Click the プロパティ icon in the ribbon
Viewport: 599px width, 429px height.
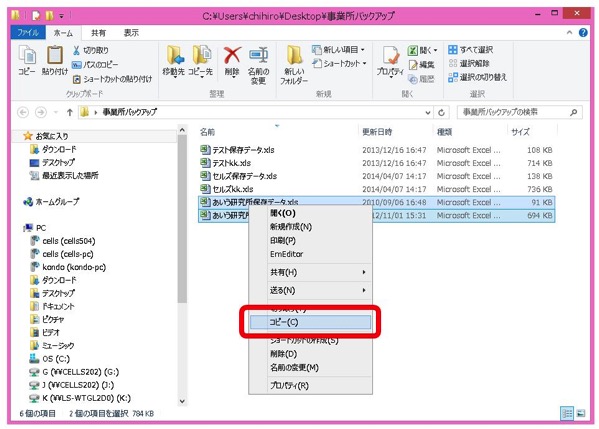391,56
